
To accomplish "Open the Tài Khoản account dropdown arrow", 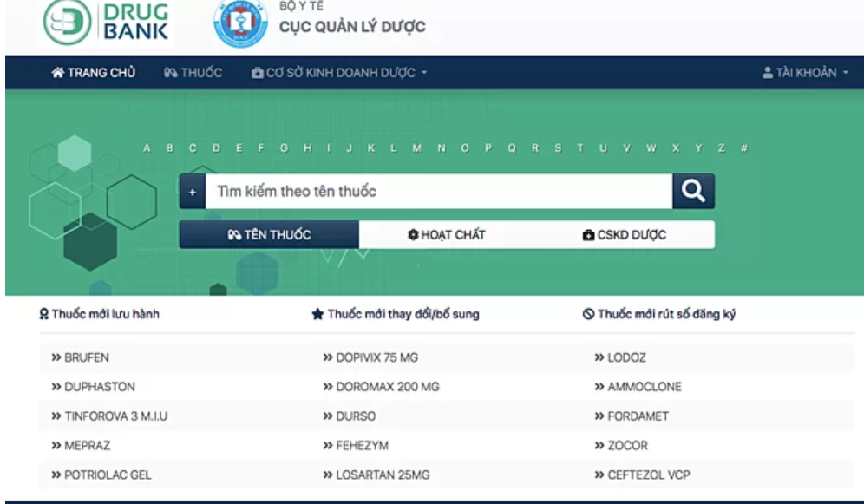I will [x=845, y=73].
